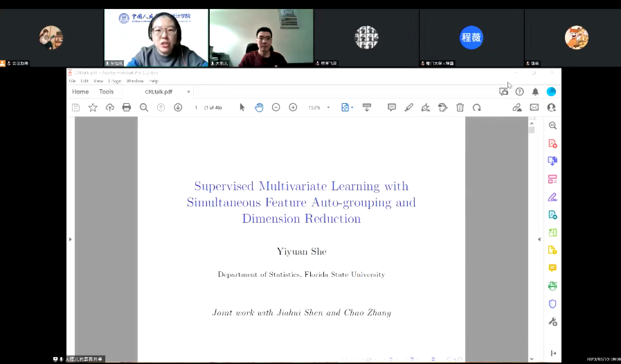The height and width of the screenshot is (364, 621).
Task: Select the Highlight text pen tool
Action: tap(409, 108)
